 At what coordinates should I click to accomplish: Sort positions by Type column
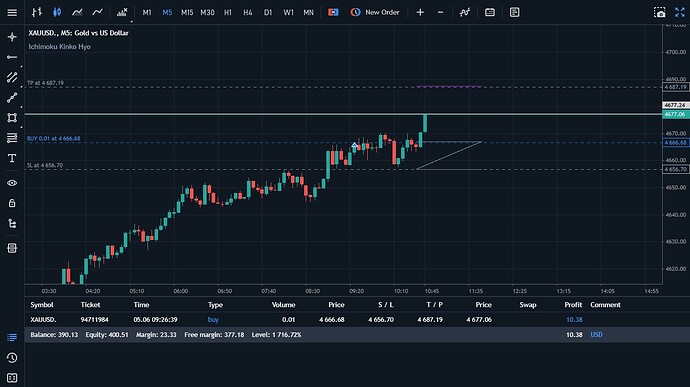tap(215, 305)
